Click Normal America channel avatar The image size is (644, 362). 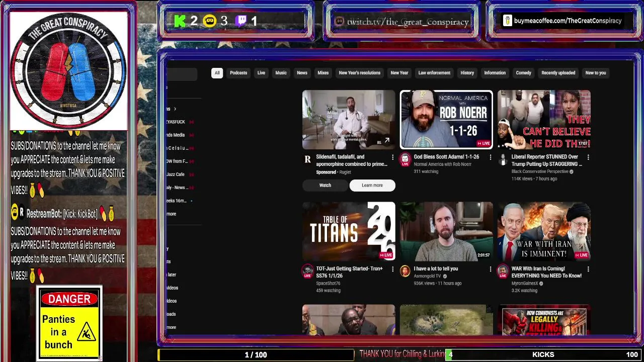coord(405,160)
